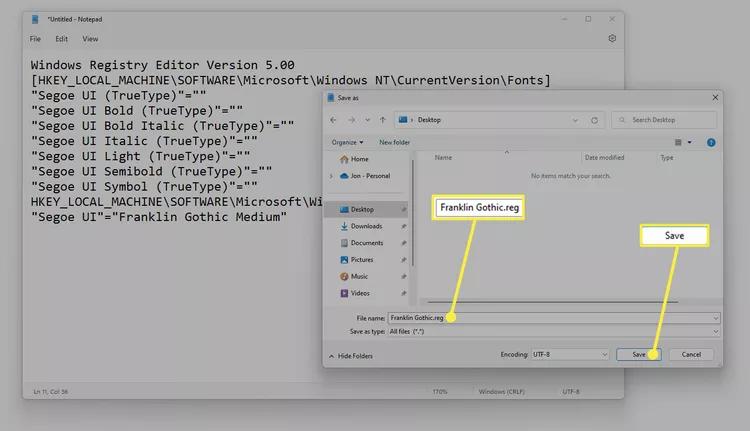Viewport: 750px width, 431px height.
Task: Click the Save button in dialog
Action: point(639,354)
